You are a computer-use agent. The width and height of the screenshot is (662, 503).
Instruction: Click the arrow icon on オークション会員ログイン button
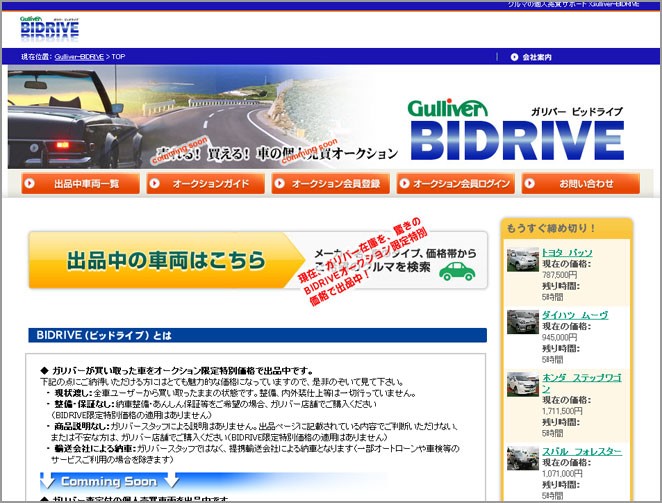[x=404, y=183]
